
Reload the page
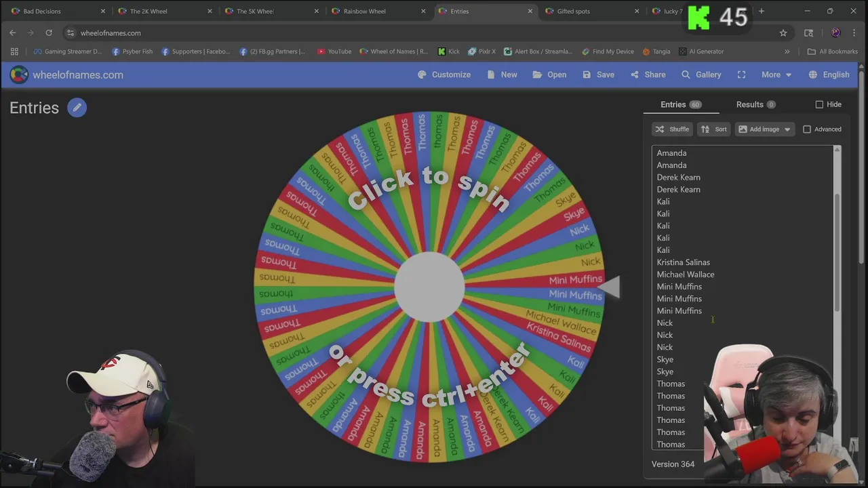coord(49,33)
